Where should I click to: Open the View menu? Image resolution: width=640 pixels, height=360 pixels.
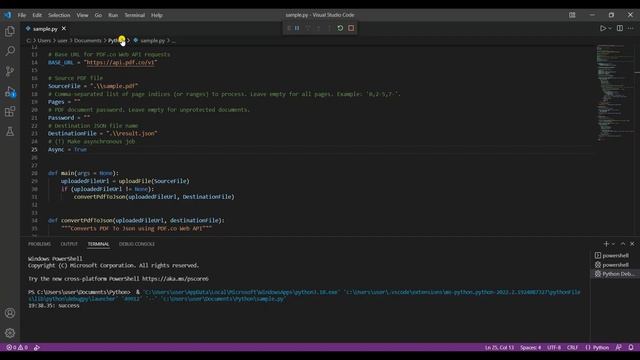82,15
